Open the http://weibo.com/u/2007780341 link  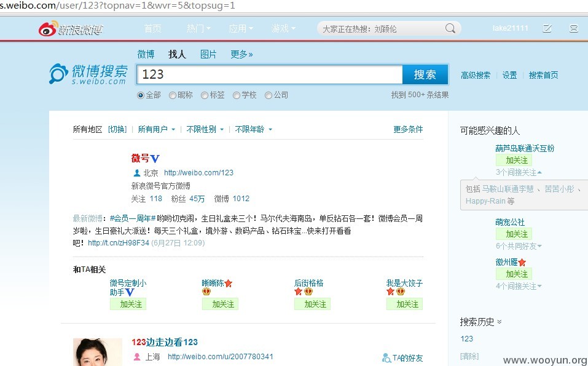pos(221,357)
